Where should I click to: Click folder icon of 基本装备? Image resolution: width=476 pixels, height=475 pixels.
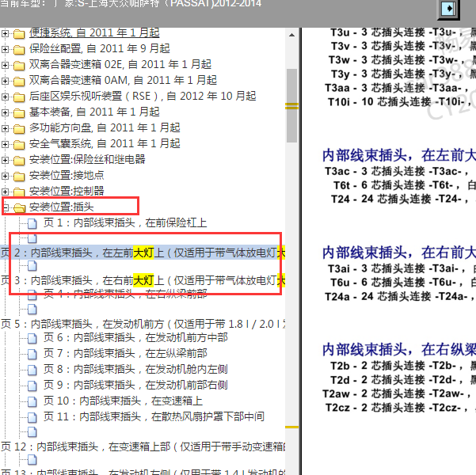[x=19, y=113]
